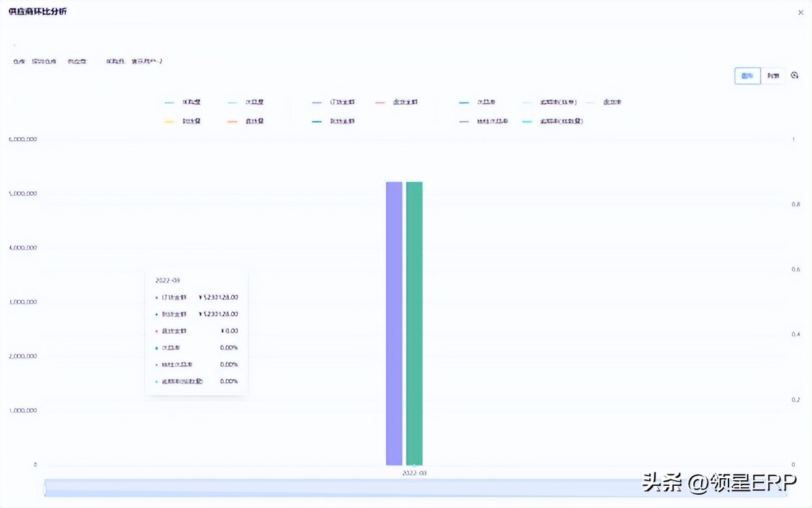Click the 采购员 filter value
This screenshot has width=812, height=508.
point(146,61)
